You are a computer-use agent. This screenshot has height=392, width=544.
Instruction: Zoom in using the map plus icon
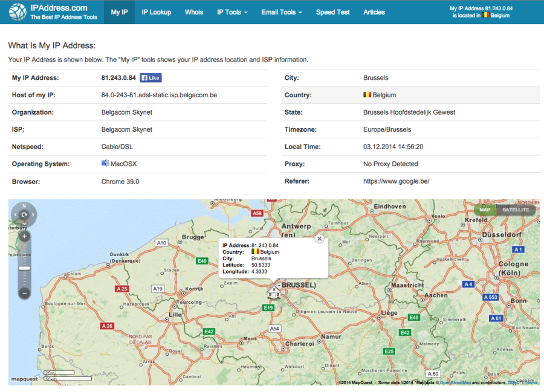click(24, 236)
